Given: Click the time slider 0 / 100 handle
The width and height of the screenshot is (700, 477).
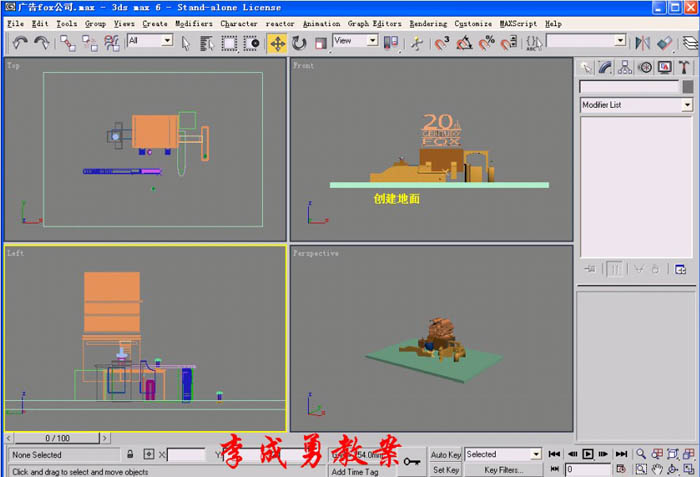Looking at the screenshot, I should pyautogui.click(x=57, y=438).
